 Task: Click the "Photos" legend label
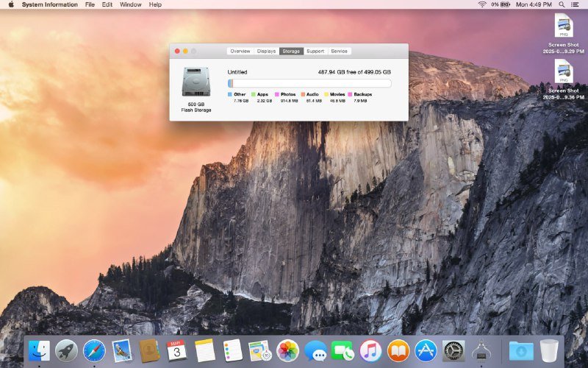click(x=288, y=95)
